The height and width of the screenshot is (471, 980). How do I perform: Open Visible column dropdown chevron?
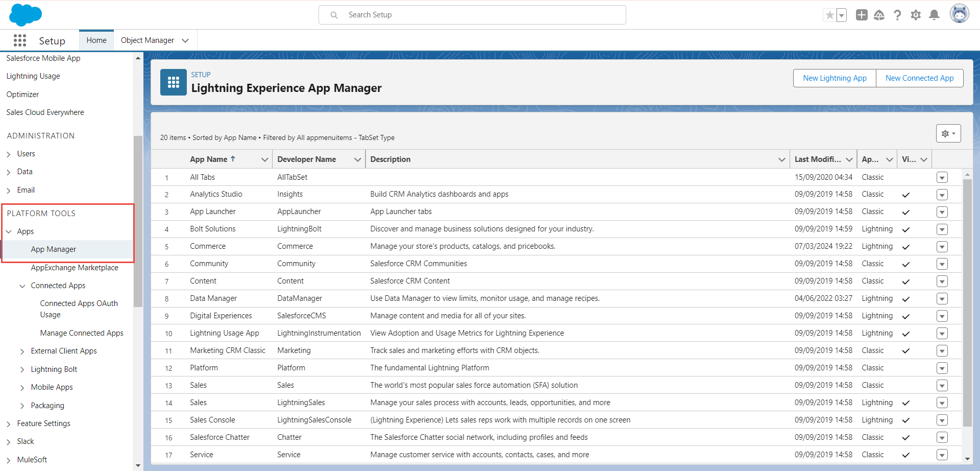[x=924, y=160]
